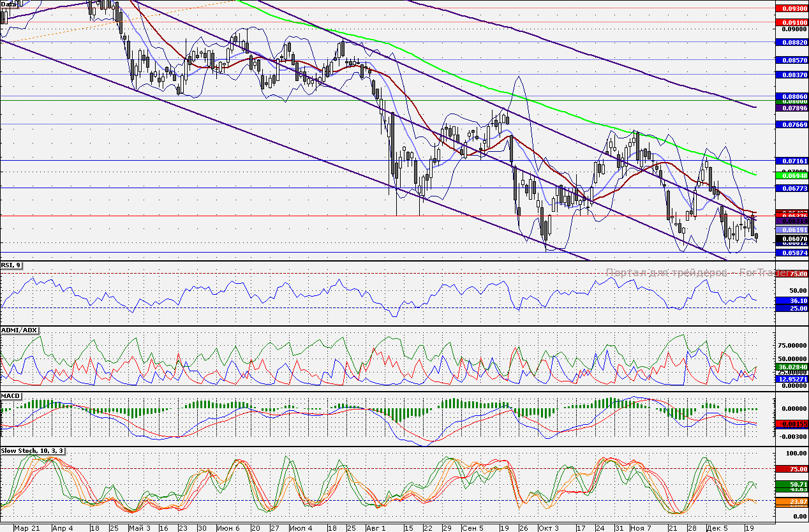Click the ADX panel 50.00000 axis value

pos(791,358)
